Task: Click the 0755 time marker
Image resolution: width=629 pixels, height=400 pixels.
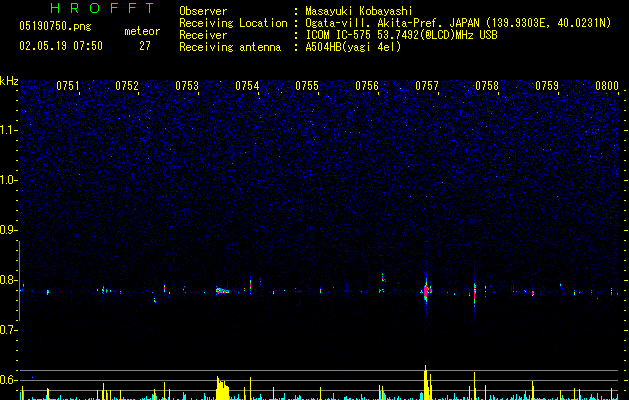Action: coord(307,86)
